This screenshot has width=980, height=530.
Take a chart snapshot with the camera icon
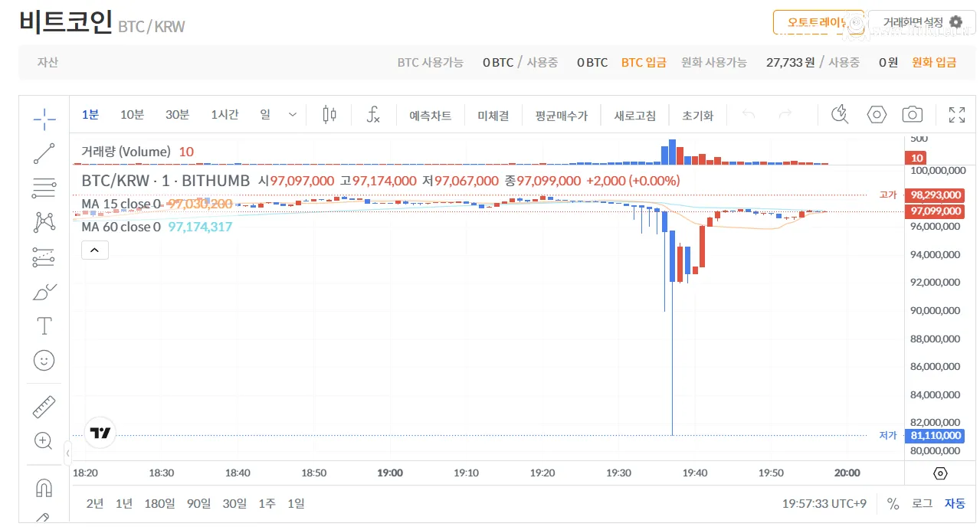(x=912, y=113)
